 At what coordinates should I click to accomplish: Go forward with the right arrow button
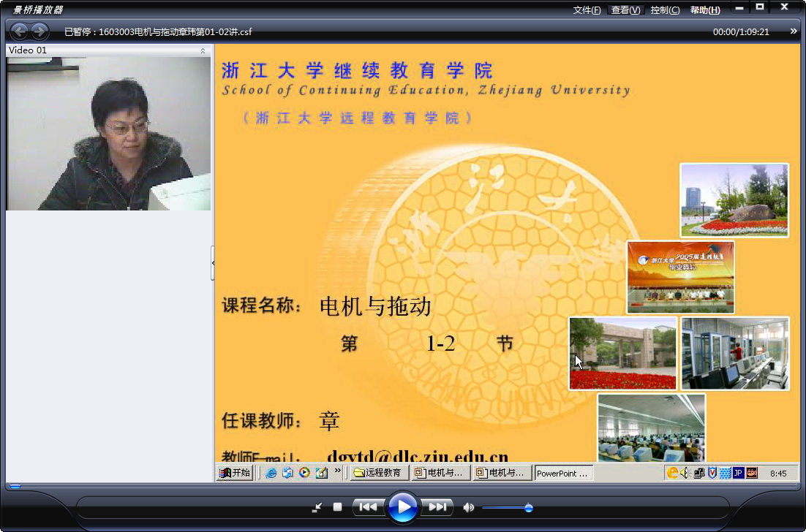pyautogui.click(x=39, y=31)
